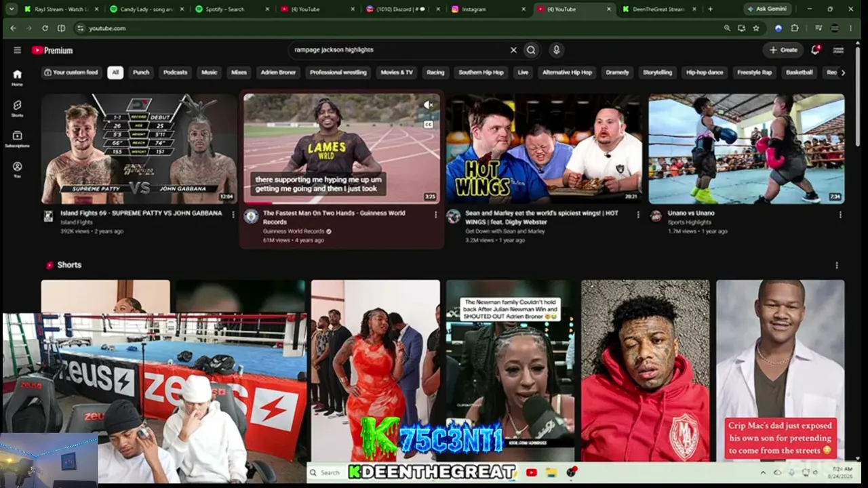This screenshot has width=868, height=488.
Task: Open the Shorts shelf options menu
Action: (x=837, y=265)
